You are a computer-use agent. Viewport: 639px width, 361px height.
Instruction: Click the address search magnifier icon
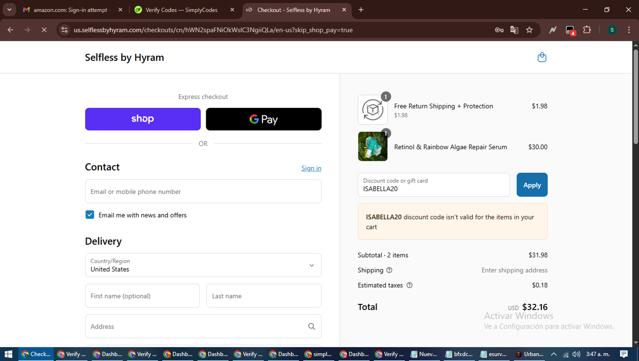point(311,326)
